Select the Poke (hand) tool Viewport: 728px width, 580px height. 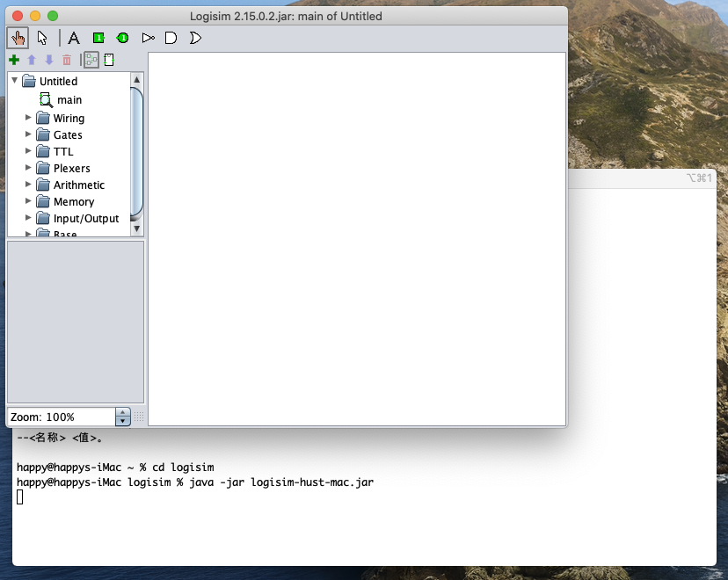18,38
